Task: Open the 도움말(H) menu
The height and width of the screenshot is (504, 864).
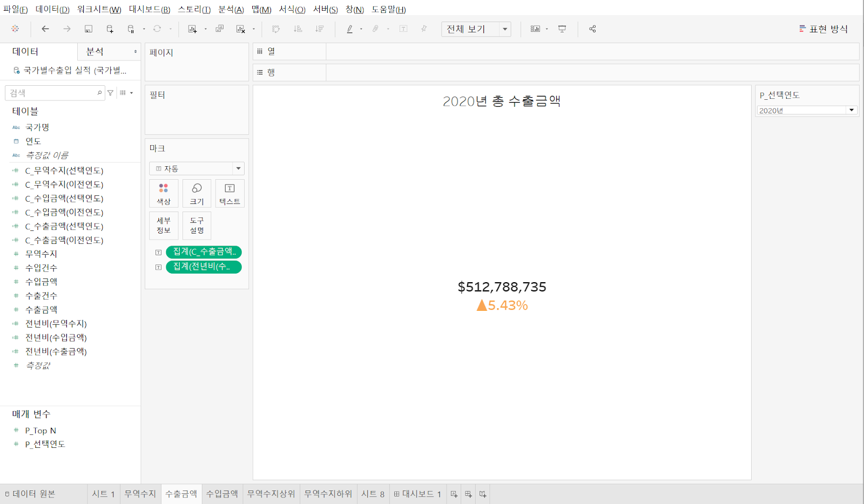Action: pos(389,9)
